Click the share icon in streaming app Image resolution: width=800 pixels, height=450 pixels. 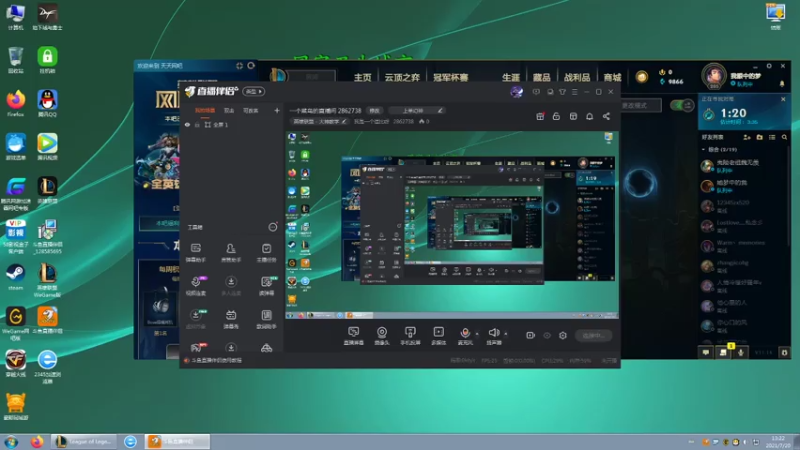point(606,116)
